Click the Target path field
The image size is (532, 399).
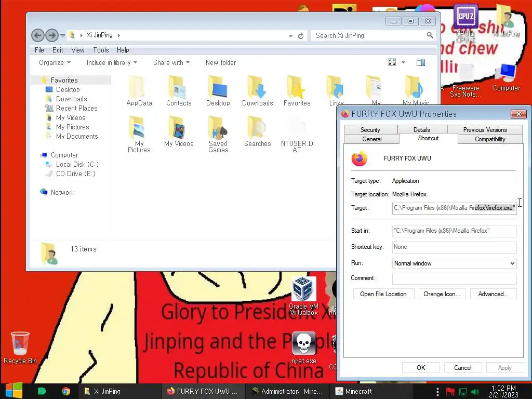pyautogui.click(x=454, y=208)
